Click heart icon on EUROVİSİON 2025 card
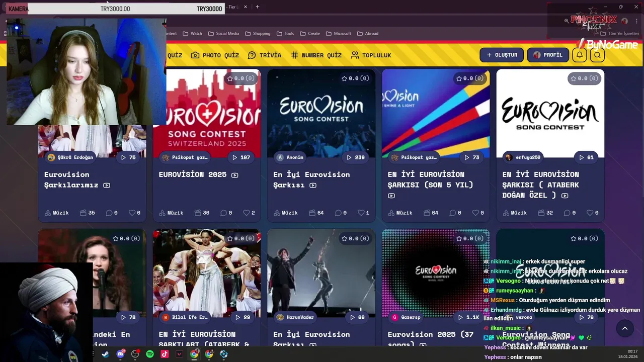644x362 pixels. 247,213
